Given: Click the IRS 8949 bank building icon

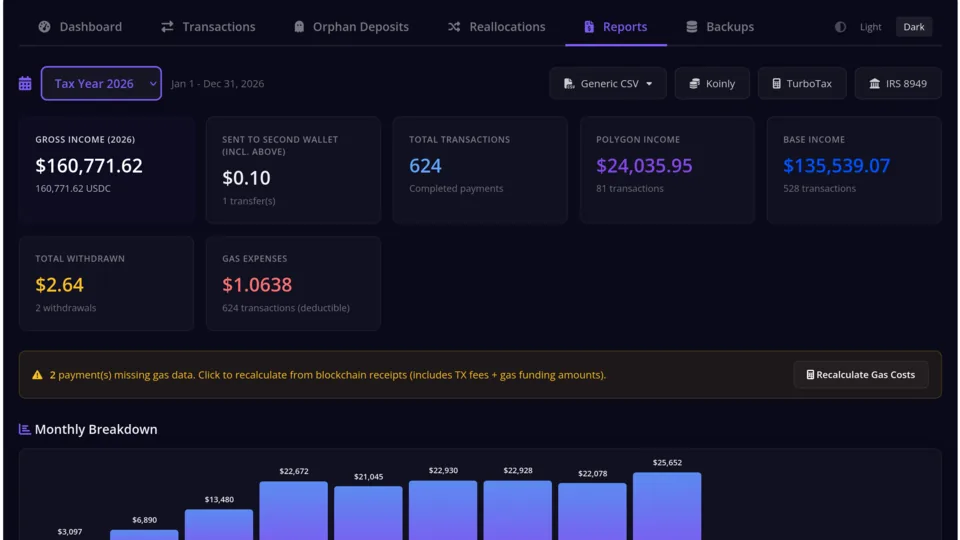Looking at the screenshot, I should [x=874, y=83].
